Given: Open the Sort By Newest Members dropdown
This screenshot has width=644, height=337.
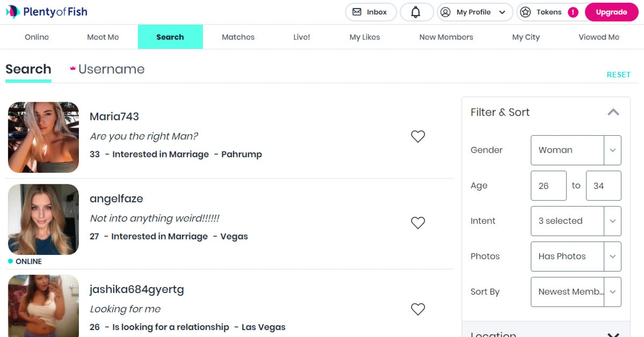Looking at the screenshot, I should (x=575, y=291).
